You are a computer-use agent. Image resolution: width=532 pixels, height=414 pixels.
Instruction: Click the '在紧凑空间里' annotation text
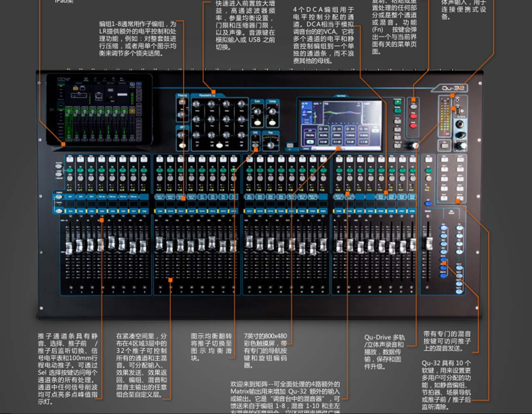142,365
